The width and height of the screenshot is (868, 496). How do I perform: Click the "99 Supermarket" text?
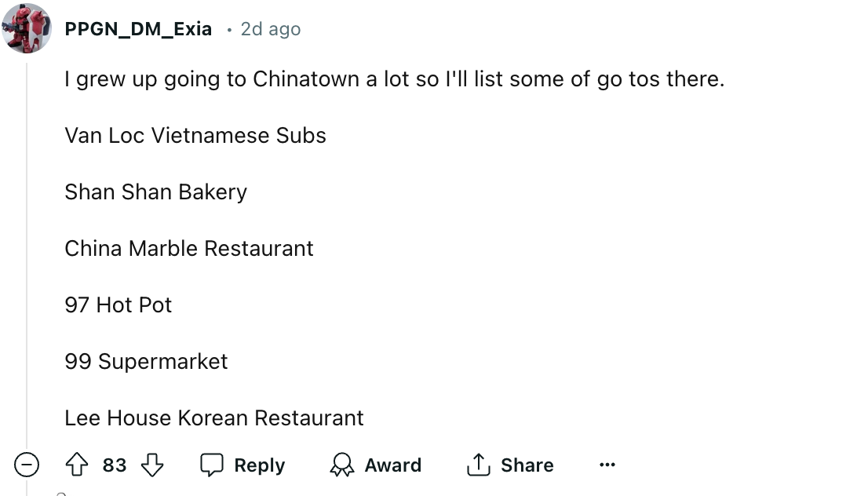[146, 362]
